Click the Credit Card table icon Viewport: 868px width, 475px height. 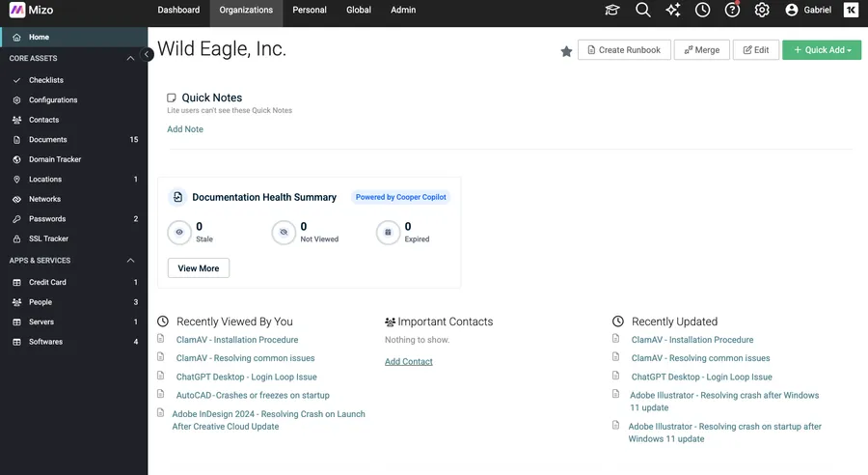coord(16,283)
